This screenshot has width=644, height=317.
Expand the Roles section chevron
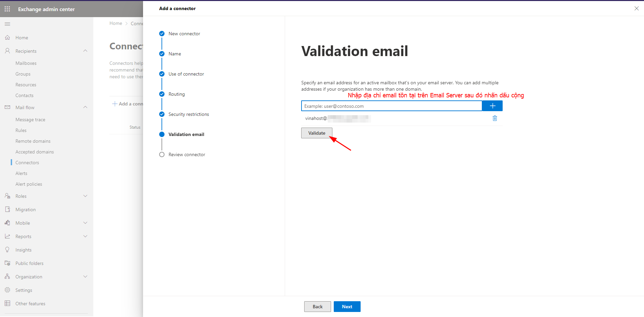tap(85, 196)
